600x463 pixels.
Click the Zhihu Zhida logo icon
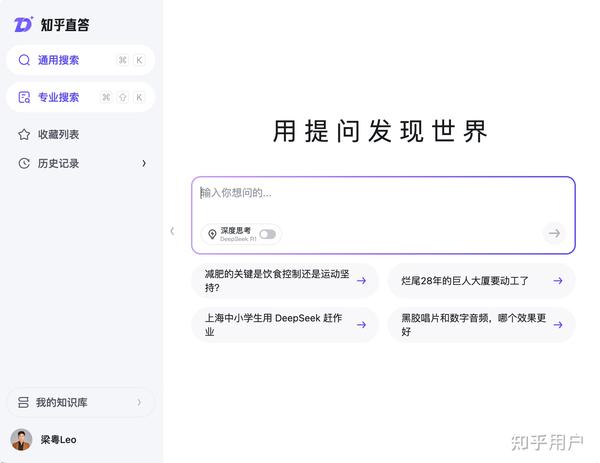(24, 24)
